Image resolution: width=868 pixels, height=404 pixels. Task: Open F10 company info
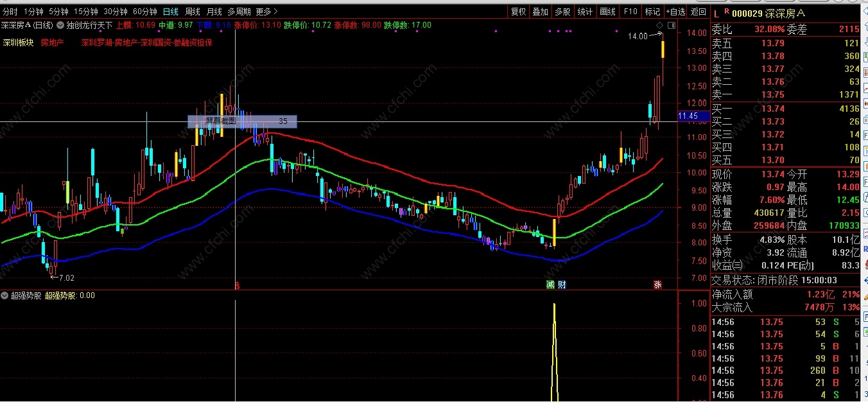tap(630, 12)
